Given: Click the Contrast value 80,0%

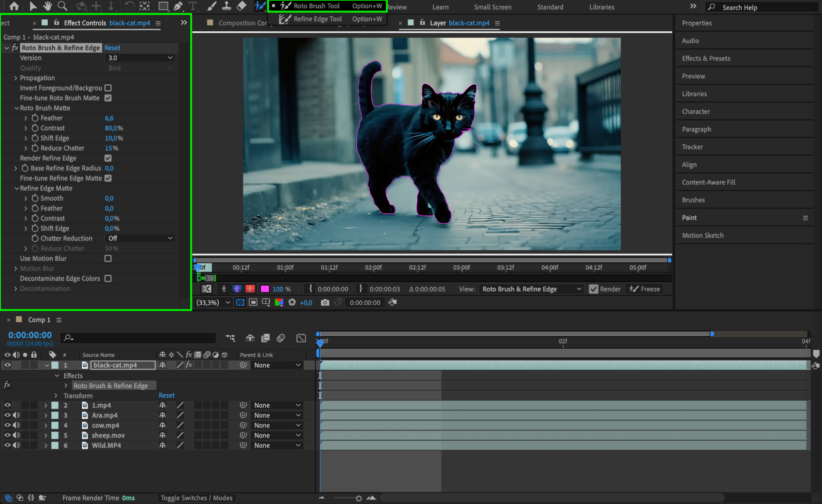Looking at the screenshot, I should click(114, 128).
